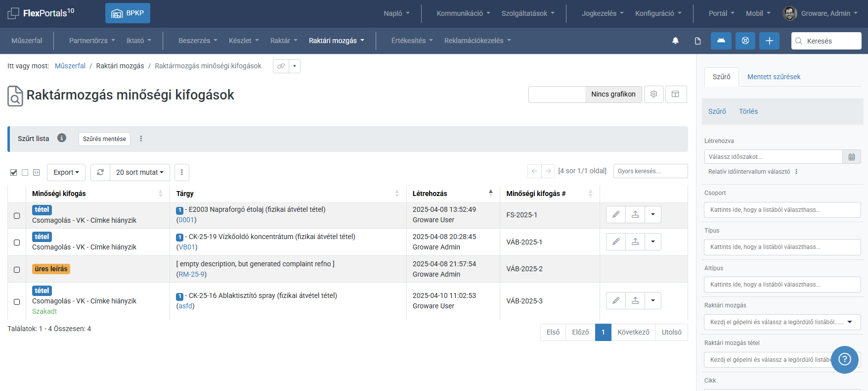
Task: Click the blue plus add button
Action: click(x=770, y=41)
